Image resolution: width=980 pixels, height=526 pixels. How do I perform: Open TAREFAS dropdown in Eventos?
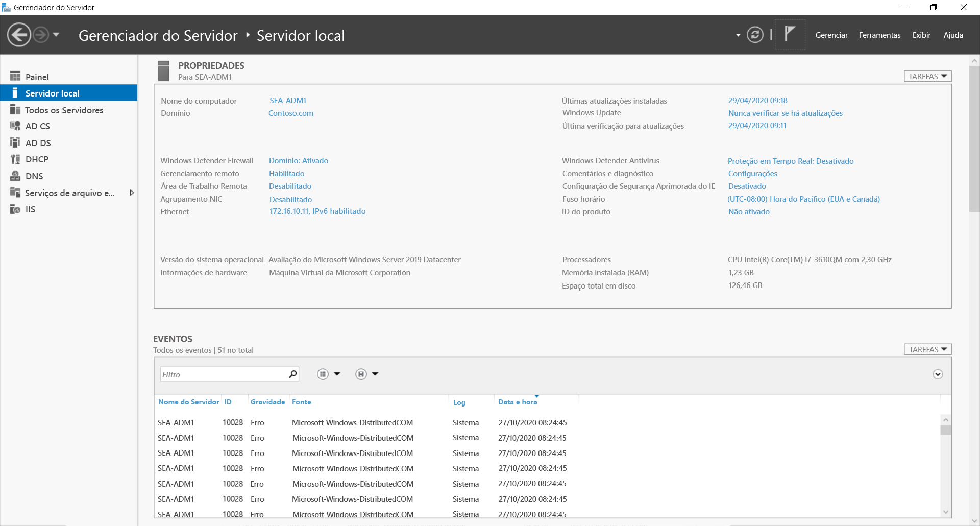[927, 349]
